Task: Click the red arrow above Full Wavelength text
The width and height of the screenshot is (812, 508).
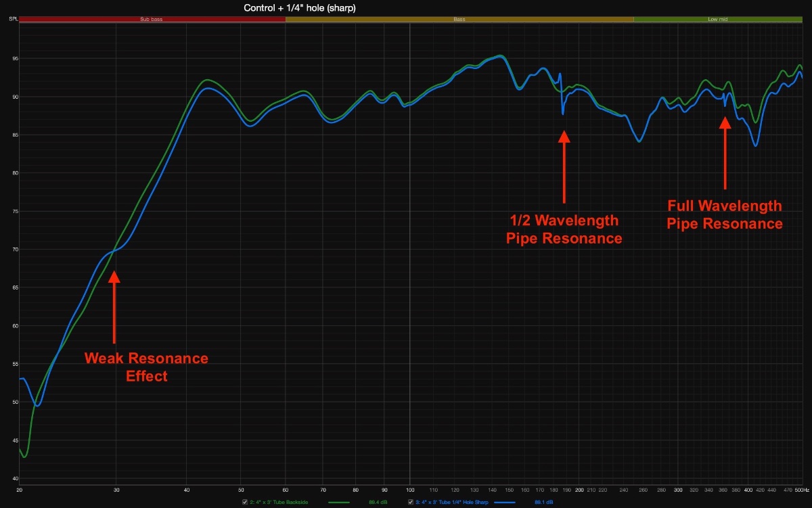Action: coord(725,153)
